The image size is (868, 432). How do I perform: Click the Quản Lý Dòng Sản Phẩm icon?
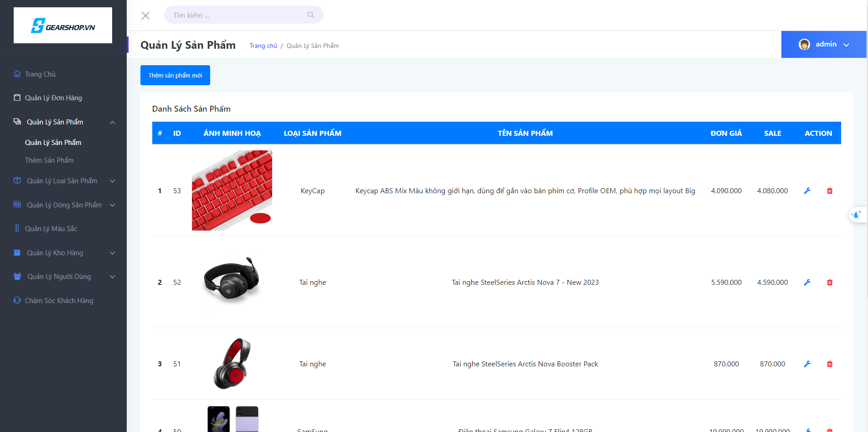pyautogui.click(x=17, y=205)
